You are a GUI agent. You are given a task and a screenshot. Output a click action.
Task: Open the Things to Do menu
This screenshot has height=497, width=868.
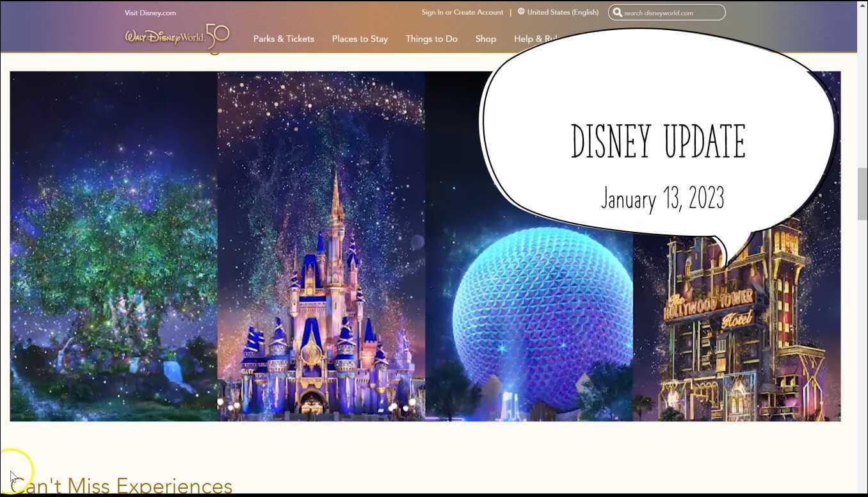[431, 38]
